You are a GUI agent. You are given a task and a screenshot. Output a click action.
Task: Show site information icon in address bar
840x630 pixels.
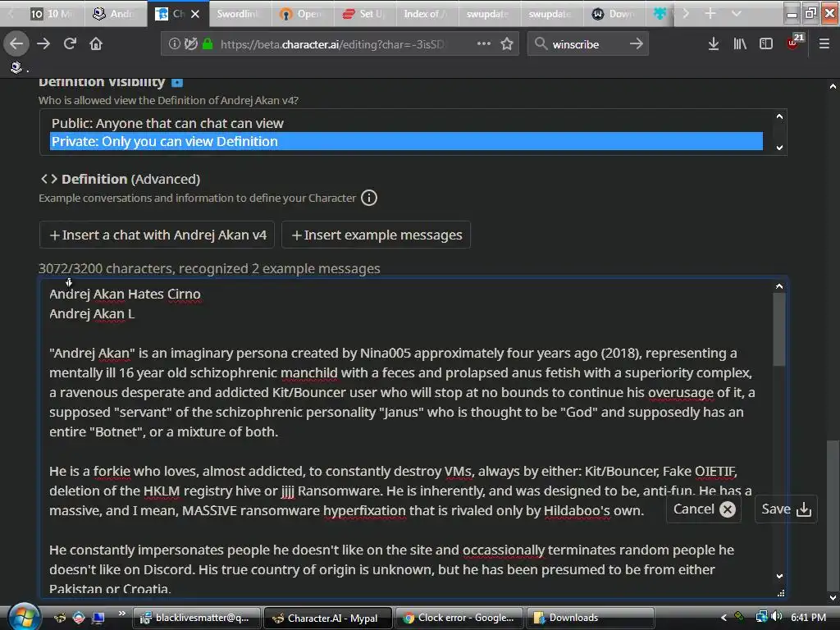click(174, 44)
